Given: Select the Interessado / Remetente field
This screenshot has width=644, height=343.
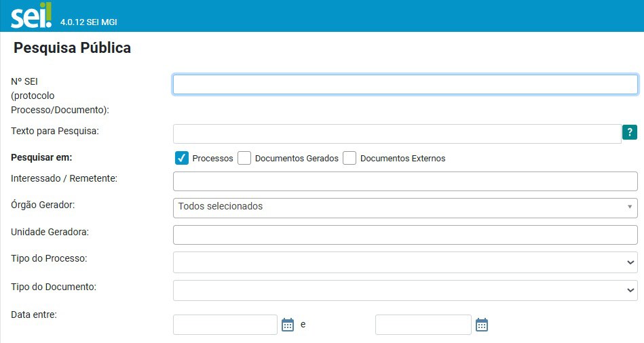Looking at the screenshot, I should coord(405,182).
